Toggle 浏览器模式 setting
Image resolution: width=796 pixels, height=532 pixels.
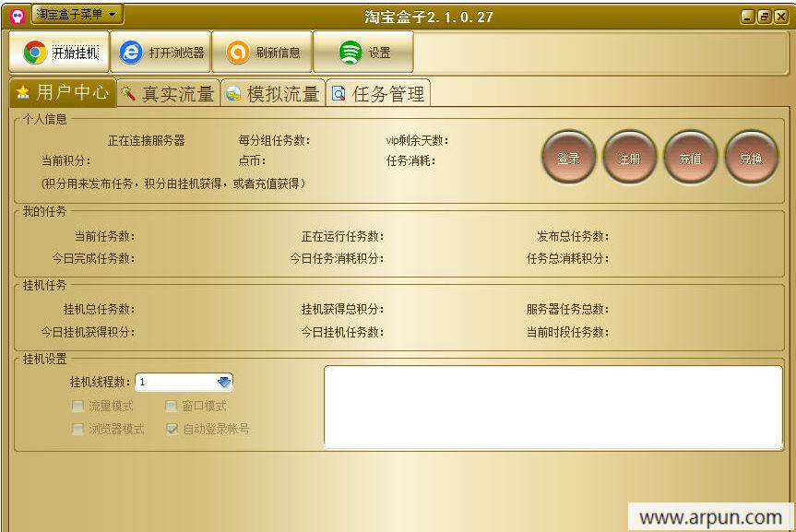point(77,428)
